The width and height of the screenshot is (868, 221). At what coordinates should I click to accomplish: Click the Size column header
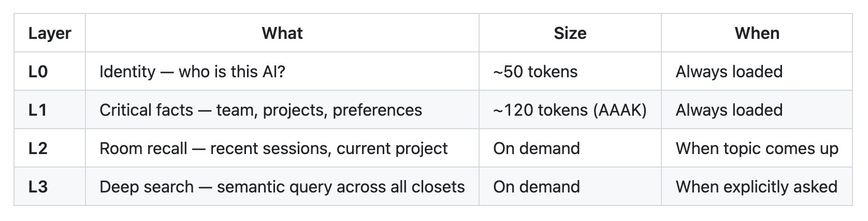point(570,33)
